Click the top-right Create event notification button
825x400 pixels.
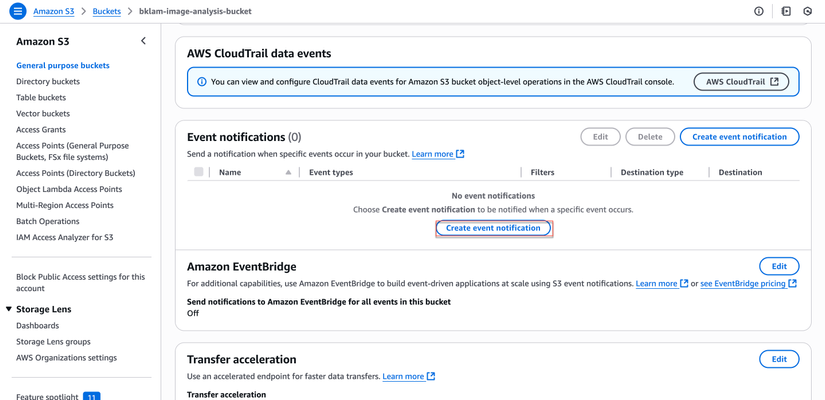point(739,137)
